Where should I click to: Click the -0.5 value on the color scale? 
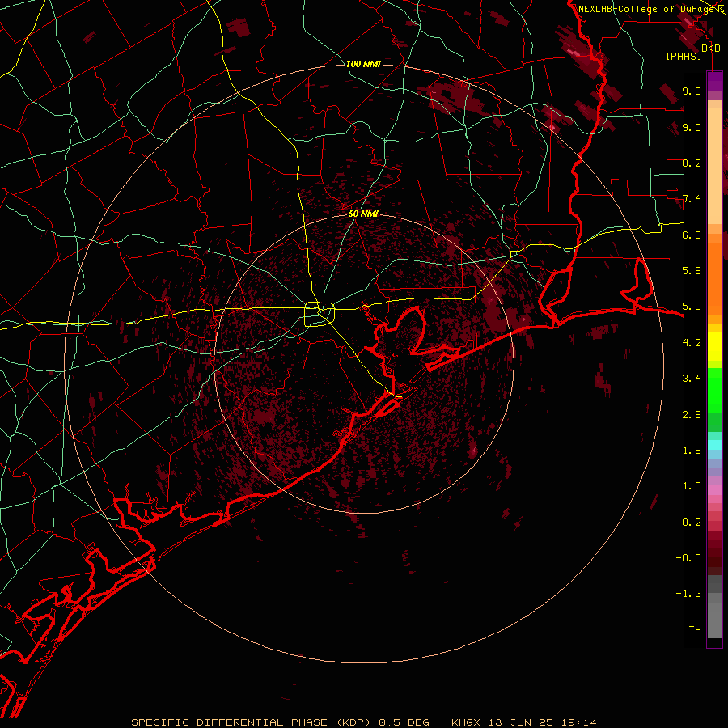click(x=688, y=558)
